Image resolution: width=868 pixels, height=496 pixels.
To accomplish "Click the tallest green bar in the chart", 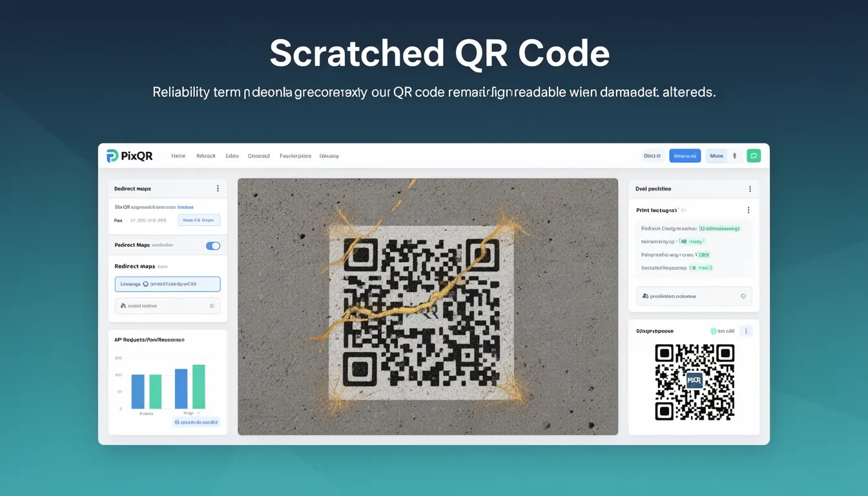I will (x=199, y=387).
